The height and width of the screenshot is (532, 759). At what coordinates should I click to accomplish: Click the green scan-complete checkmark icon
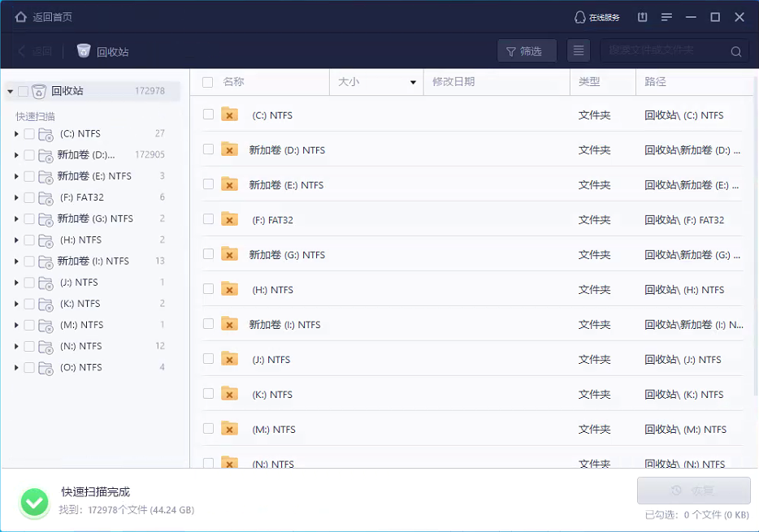[x=34, y=503]
